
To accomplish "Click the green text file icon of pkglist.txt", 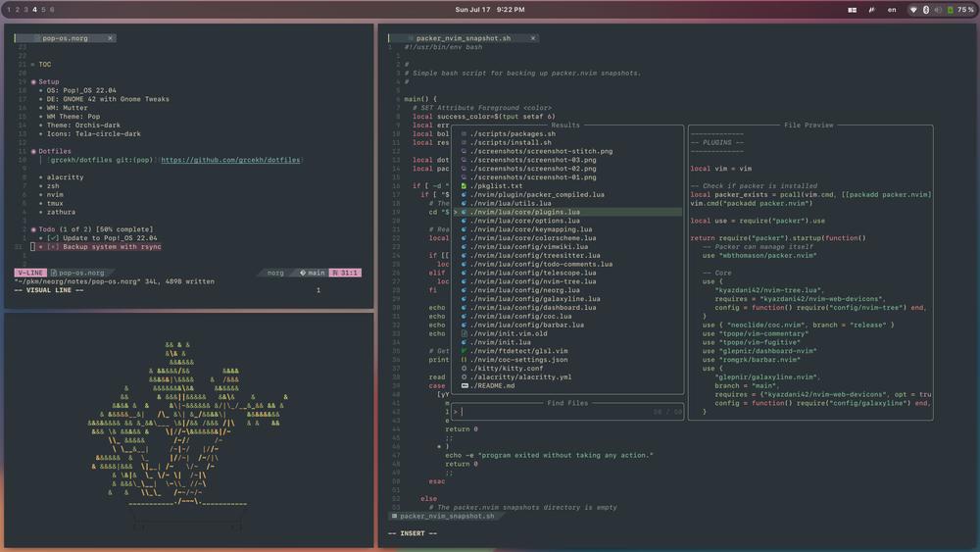I will 464,186.
